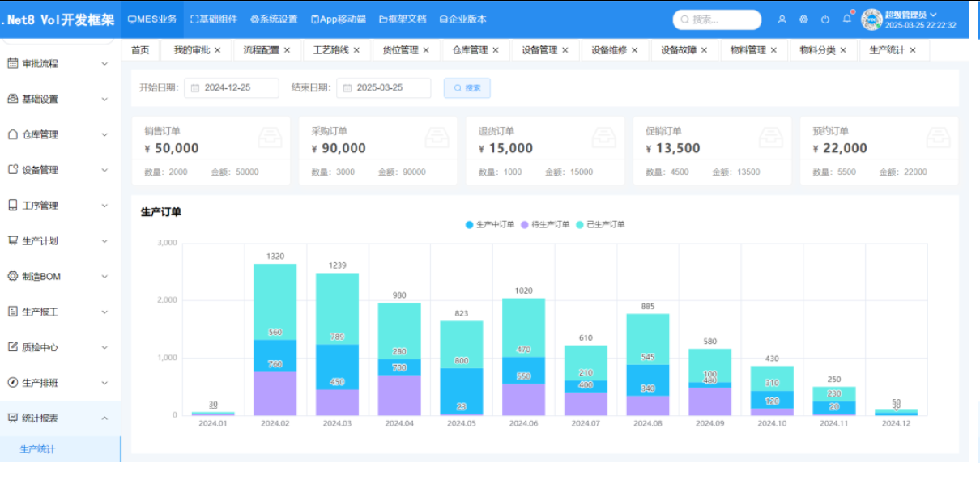980x488 pixels.
Task: Open the 系统设置 top menu
Action: [x=274, y=19]
